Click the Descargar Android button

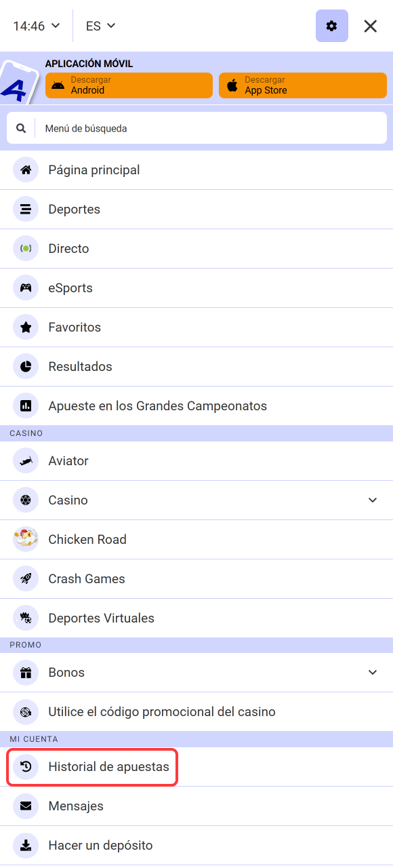[x=129, y=85]
